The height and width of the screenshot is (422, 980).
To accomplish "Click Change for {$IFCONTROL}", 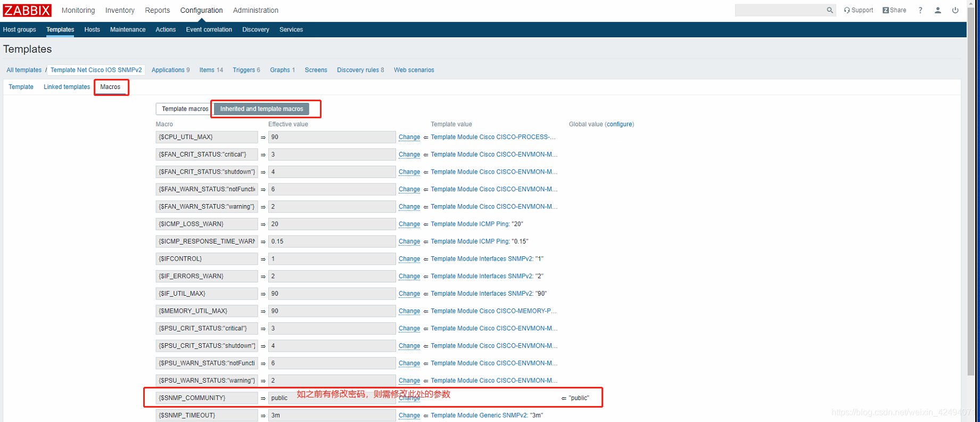I will click(409, 258).
